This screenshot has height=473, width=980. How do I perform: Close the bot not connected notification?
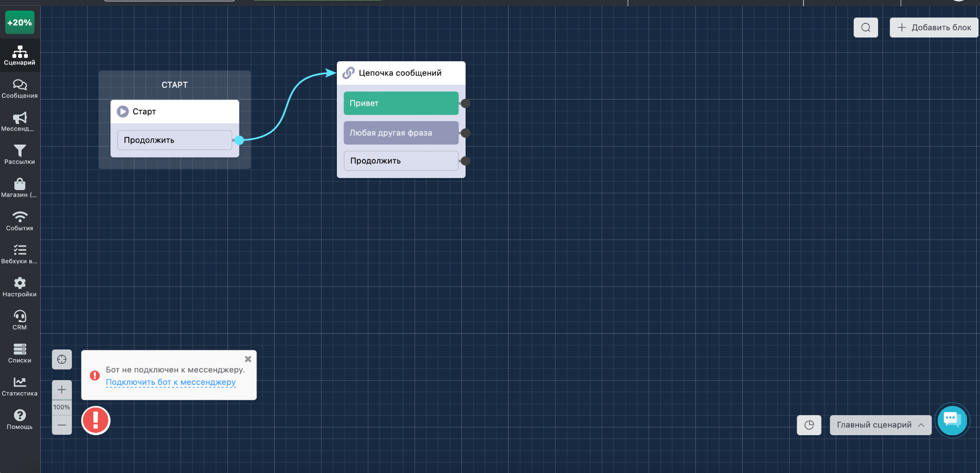pyautogui.click(x=248, y=359)
